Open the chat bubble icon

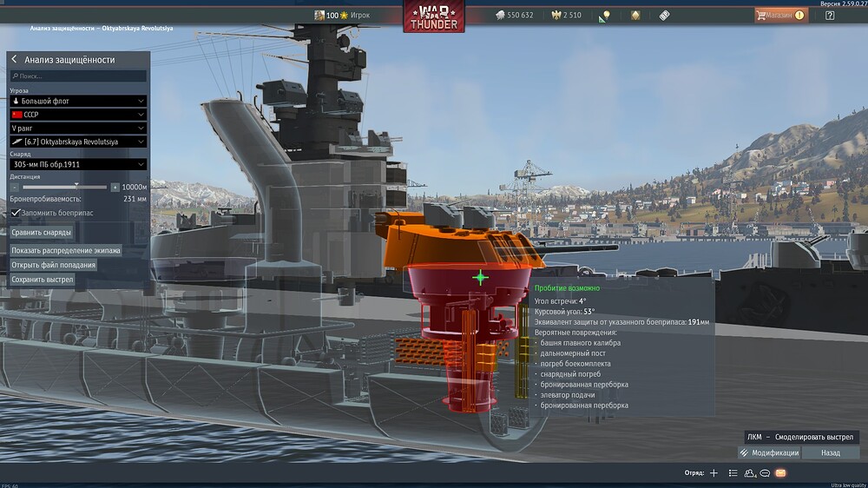pyautogui.click(x=765, y=473)
